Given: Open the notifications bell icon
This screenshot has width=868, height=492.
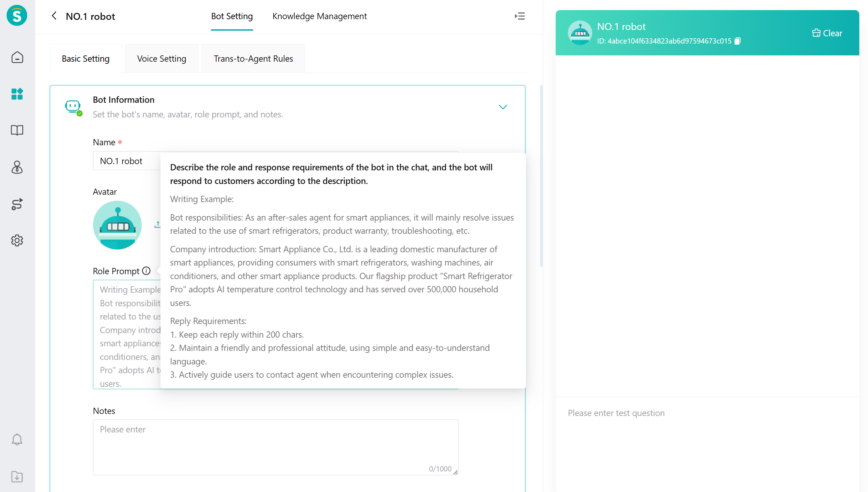Looking at the screenshot, I should 17,439.
